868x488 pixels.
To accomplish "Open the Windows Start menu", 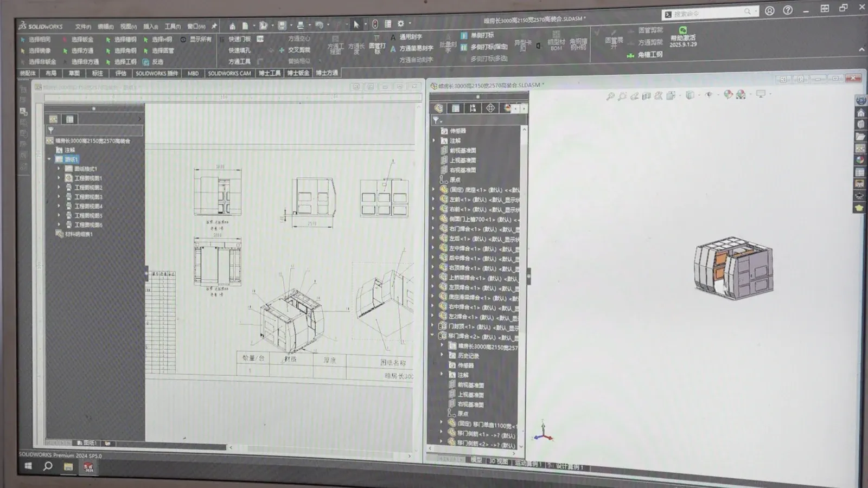I will [28, 466].
